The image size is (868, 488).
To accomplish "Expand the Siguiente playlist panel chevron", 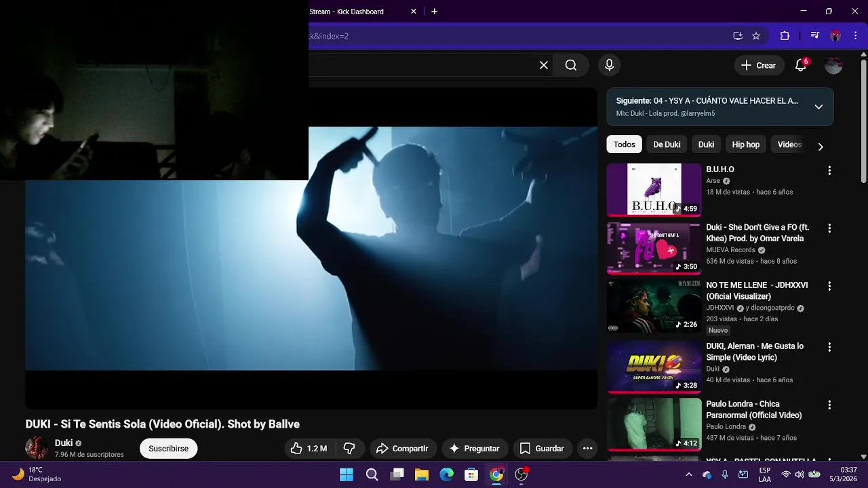I will coord(818,107).
